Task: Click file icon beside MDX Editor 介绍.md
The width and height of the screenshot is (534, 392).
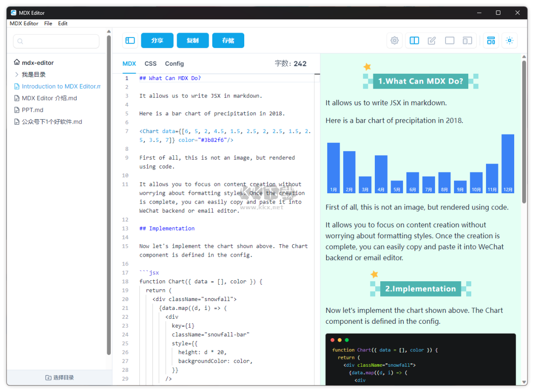Action: [x=17, y=98]
